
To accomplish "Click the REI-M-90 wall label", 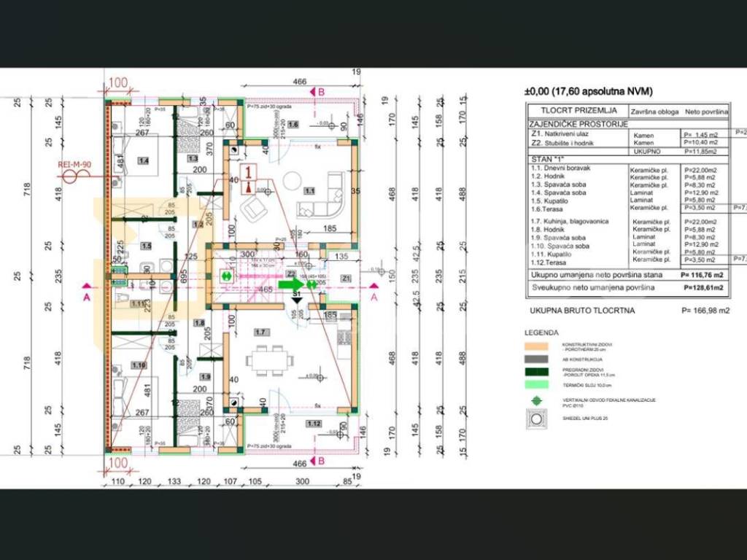I will pos(74,165).
